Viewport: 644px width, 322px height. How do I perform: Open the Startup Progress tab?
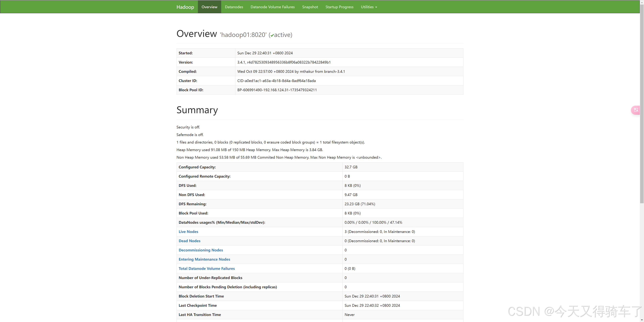339,7
